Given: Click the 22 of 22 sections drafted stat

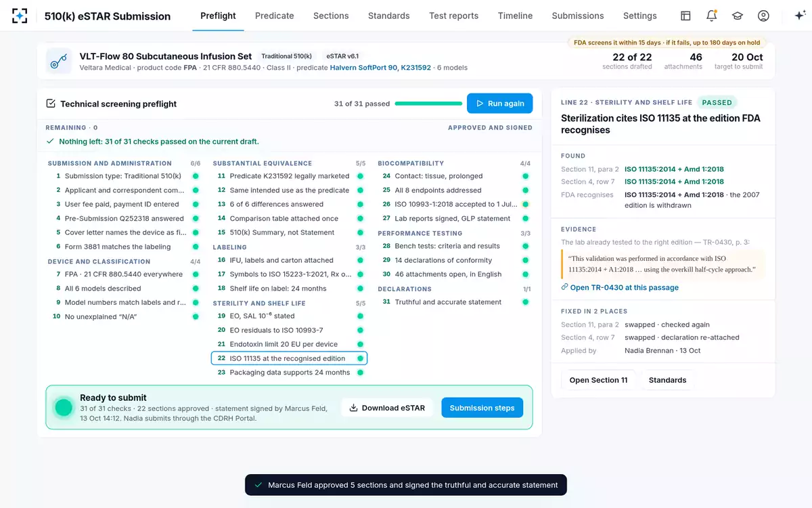Looking at the screenshot, I should click(x=627, y=61).
